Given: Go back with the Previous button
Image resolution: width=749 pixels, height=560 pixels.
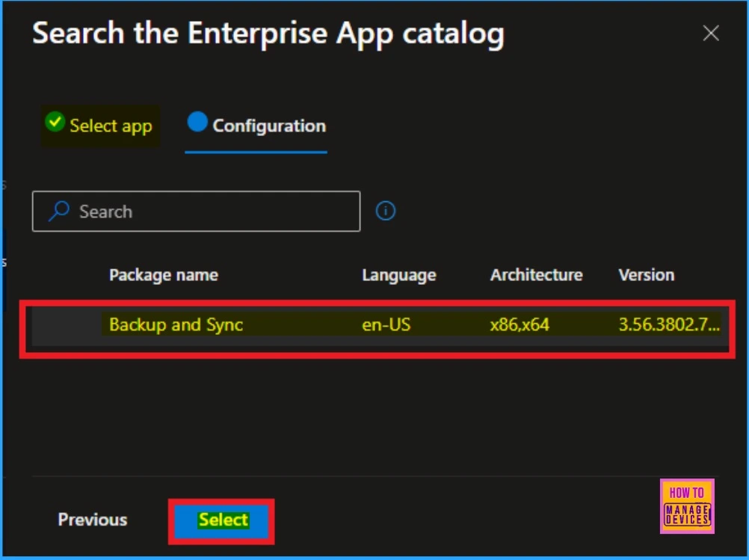Looking at the screenshot, I should 93,520.
